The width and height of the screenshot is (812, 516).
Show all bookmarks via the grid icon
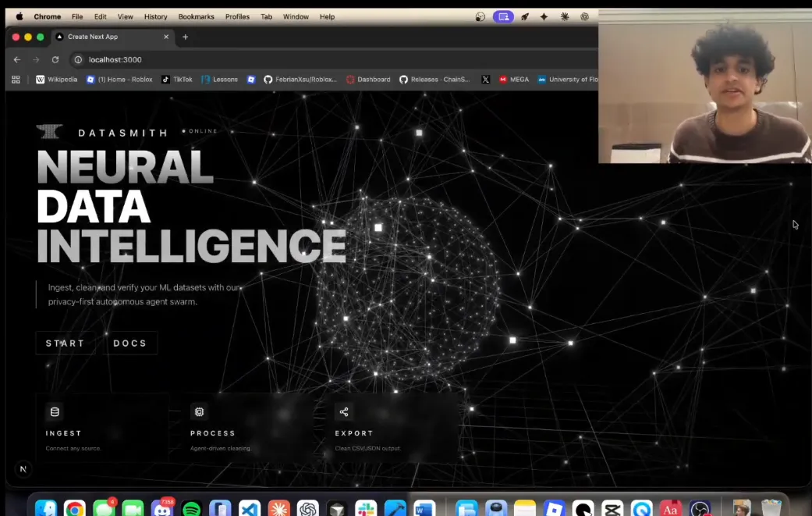15,79
